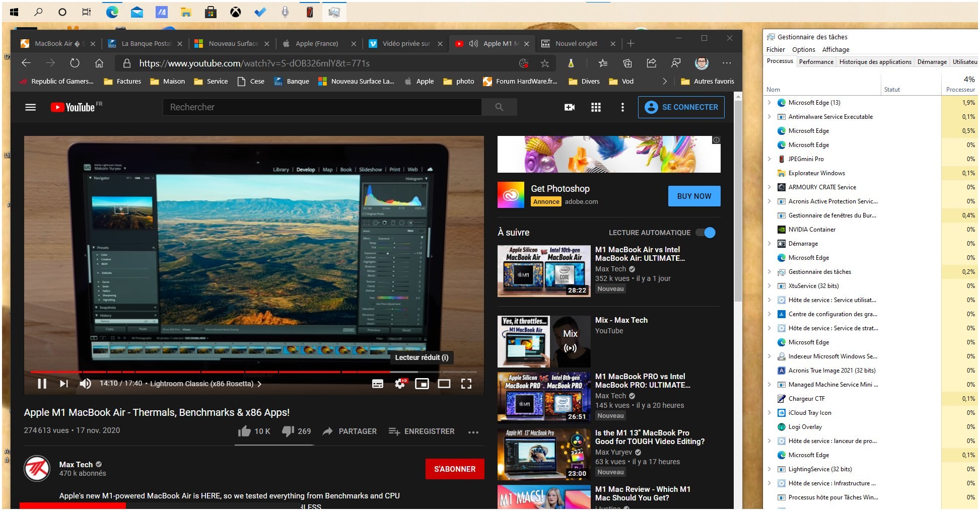Enable the subtitles icon in the player
The width and height of the screenshot is (980, 511).
[x=377, y=384]
